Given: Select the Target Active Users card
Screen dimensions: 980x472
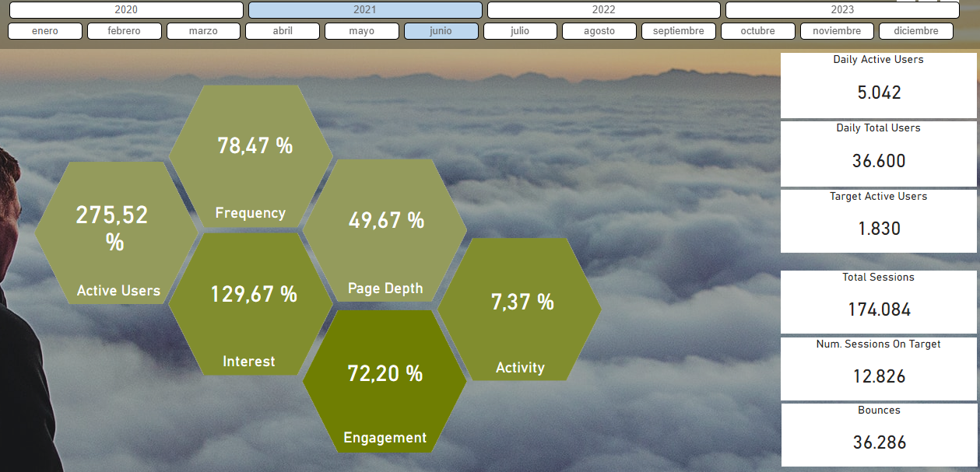Looking at the screenshot, I should 878,221.
